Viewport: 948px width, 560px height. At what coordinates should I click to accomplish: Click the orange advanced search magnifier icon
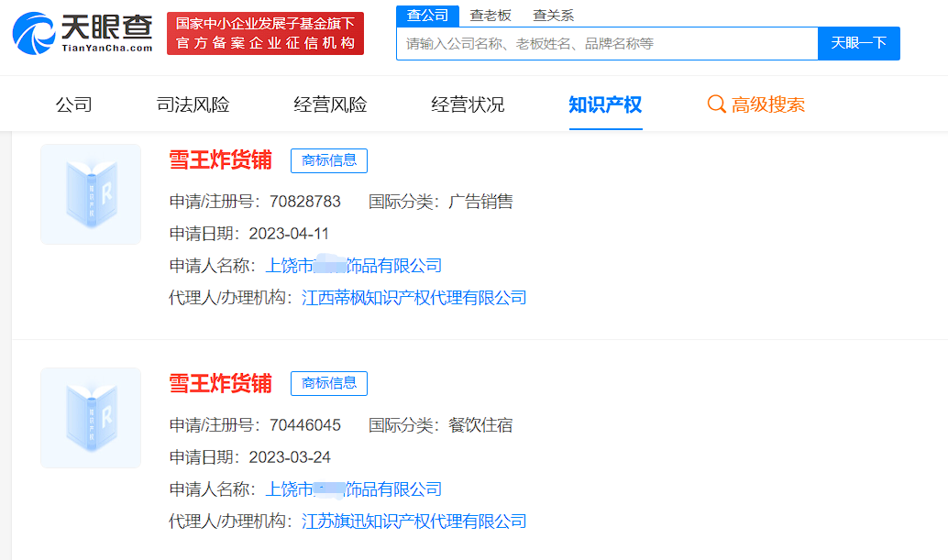coord(716,104)
